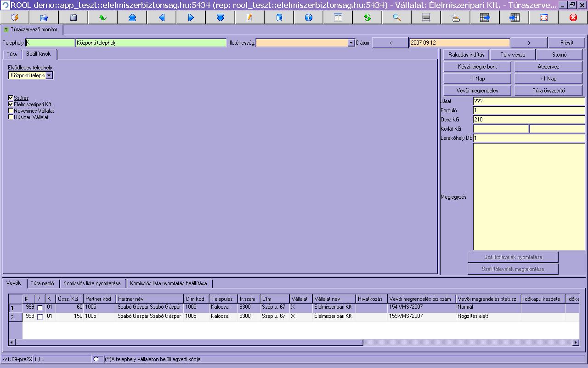Click the green undo arrow icon
Viewport: 588px width, 368px height.
pos(103,17)
